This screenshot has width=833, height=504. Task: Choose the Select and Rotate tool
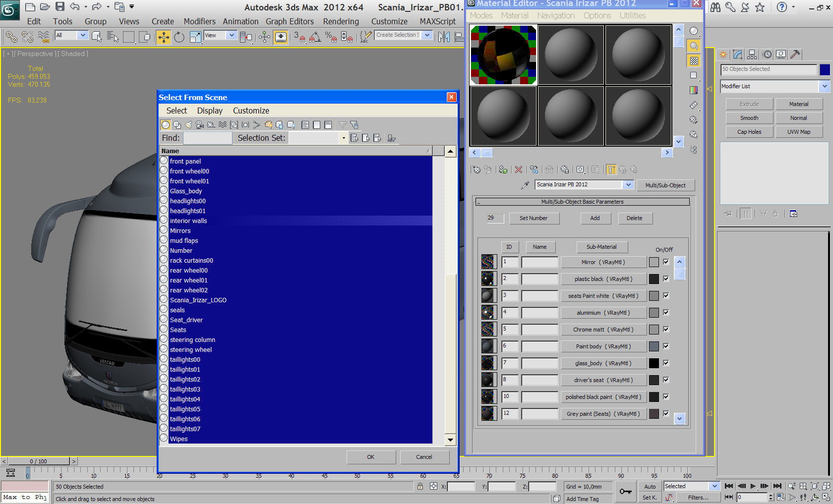179,37
